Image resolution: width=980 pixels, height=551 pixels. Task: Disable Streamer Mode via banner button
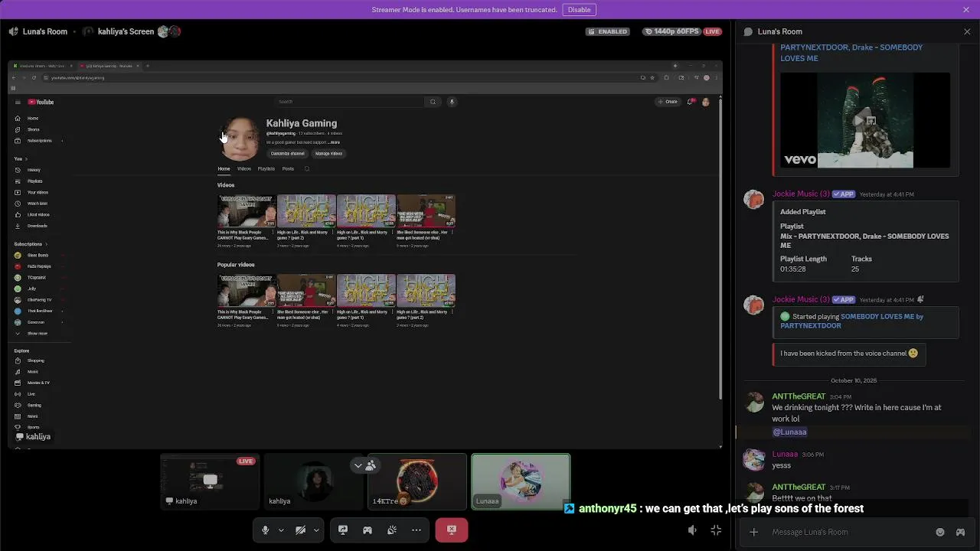[x=579, y=10]
